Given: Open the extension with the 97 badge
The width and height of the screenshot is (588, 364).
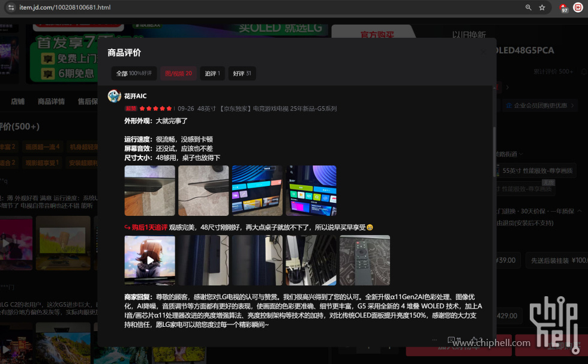Looking at the screenshot, I should [563, 8].
